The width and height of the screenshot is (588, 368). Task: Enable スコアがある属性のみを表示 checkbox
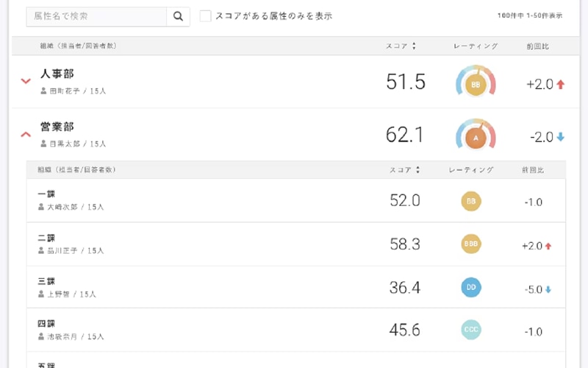tap(205, 15)
